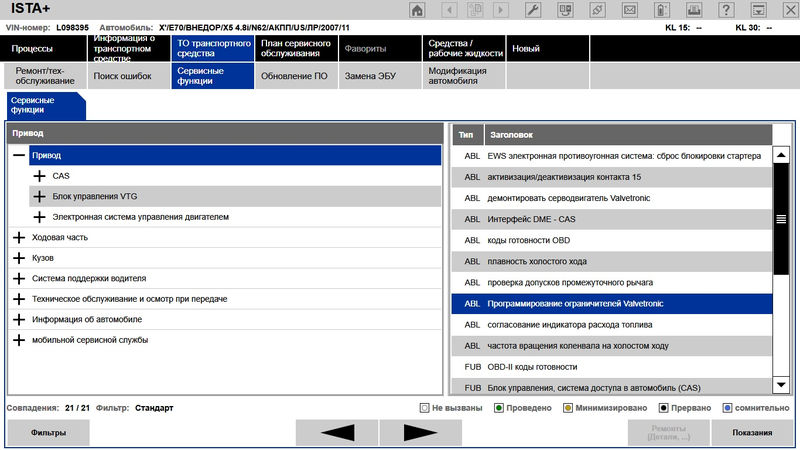Click the connection plug icon in the toolbar
The height and width of the screenshot is (450, 800).
click(x=597, y=10)
